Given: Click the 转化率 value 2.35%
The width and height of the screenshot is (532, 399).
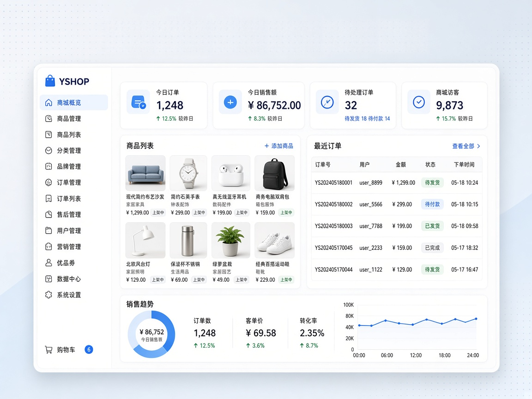Looking at the screenshot, I should 312,333.
